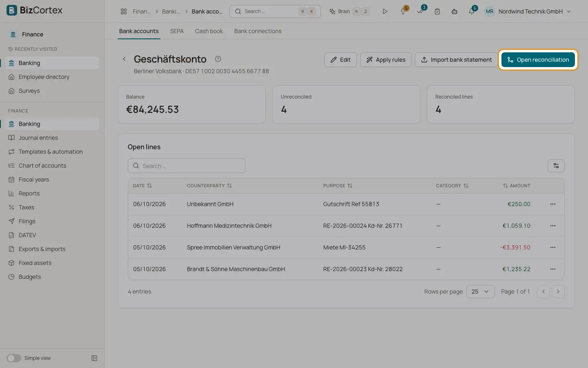Open row actions for Unbekannt GmbH
588x368 pixels.
(553, 204)
